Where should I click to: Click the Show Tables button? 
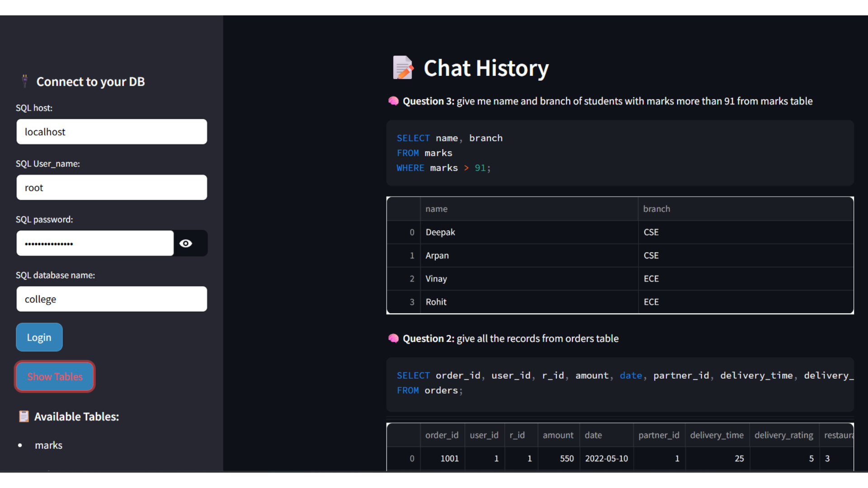point(55,376)
